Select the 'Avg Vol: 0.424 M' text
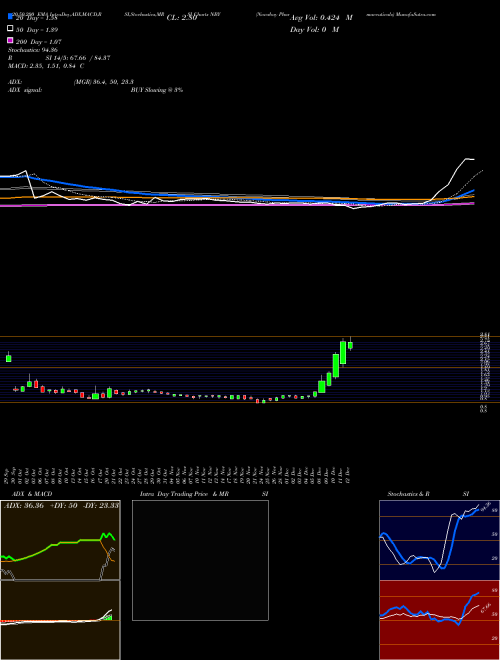Screen dimensions: 500x660 321,18
